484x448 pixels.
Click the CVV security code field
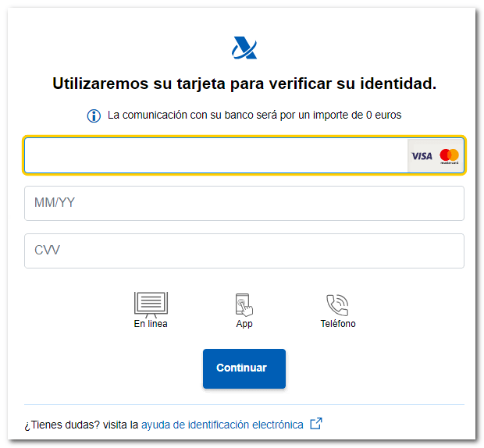click(x=244, y=251)
